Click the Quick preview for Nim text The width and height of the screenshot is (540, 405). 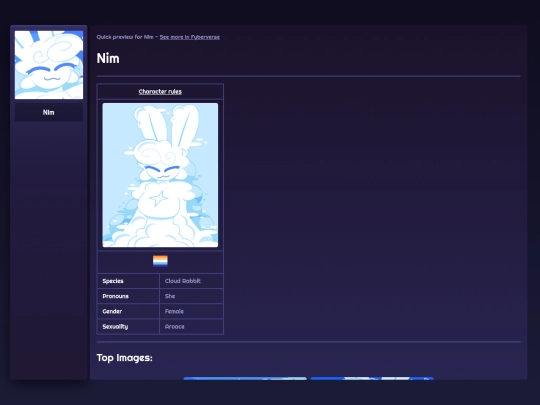pos(125,37)
